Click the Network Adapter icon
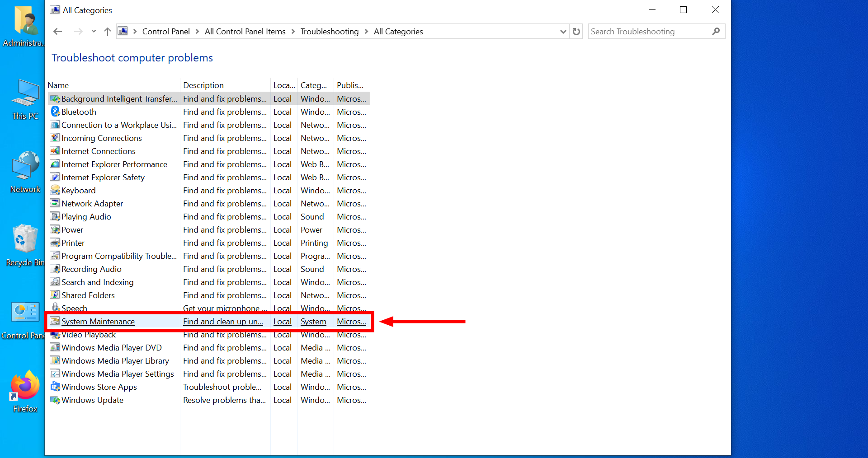This screenshot has width=868, height=458. [x=55, y=203]
